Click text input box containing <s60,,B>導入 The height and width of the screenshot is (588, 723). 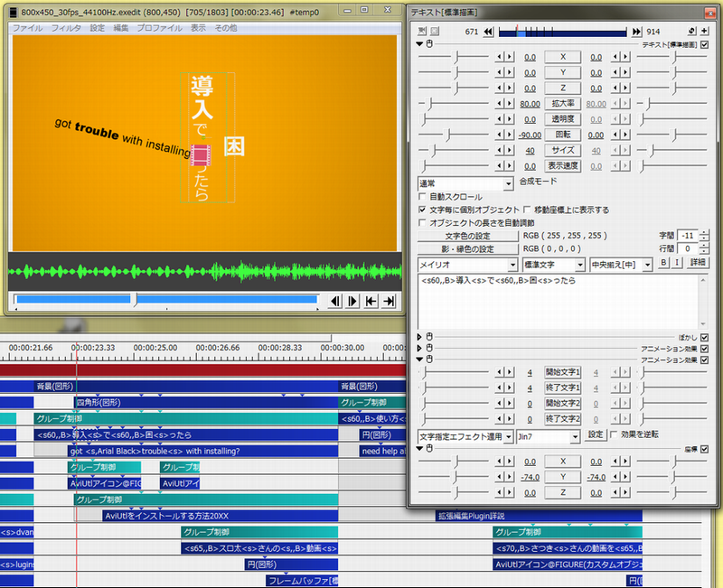click(x=562, y=302)
